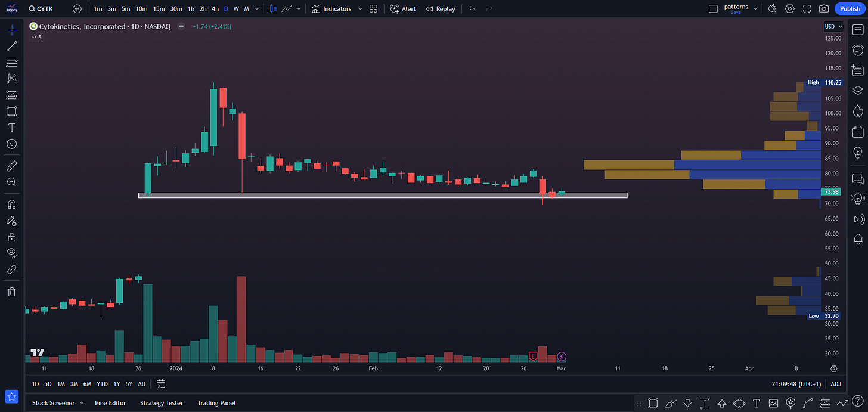The height and width of the screenshot is (412, 868).
Task: Expand the chart style dropdown
Action: (x=299, y=9)
